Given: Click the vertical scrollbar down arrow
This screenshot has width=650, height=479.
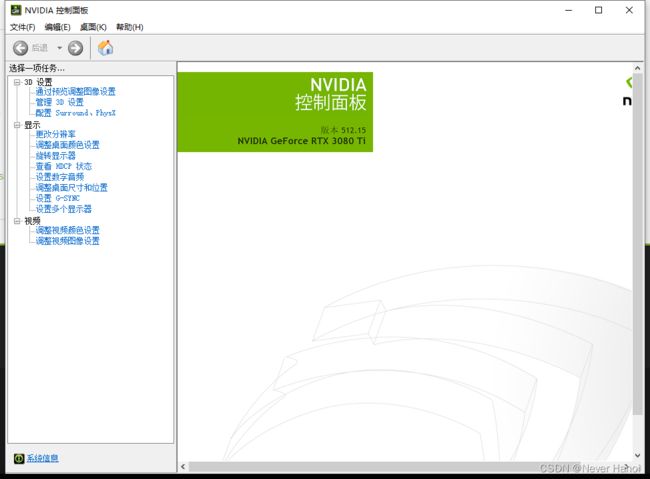Looking at the screenshot, I should [638, 455].
